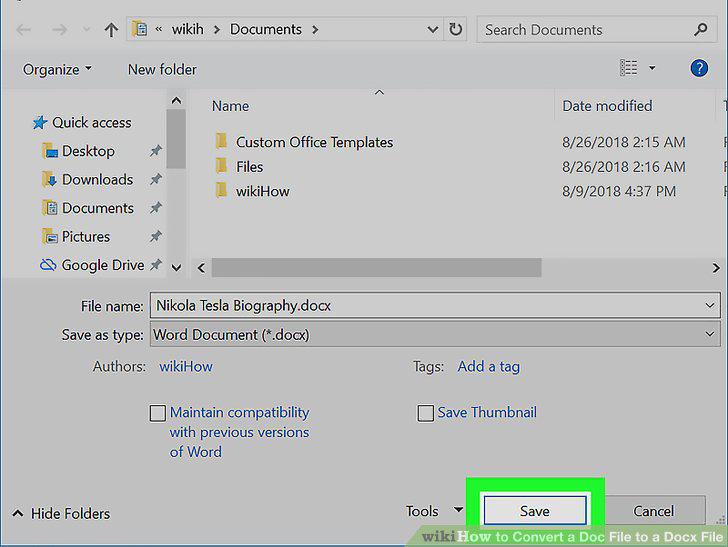Viewport: 728px width, 547px height.
Task: Select the Custom Office Templates folder
Action: coord(314,142)
